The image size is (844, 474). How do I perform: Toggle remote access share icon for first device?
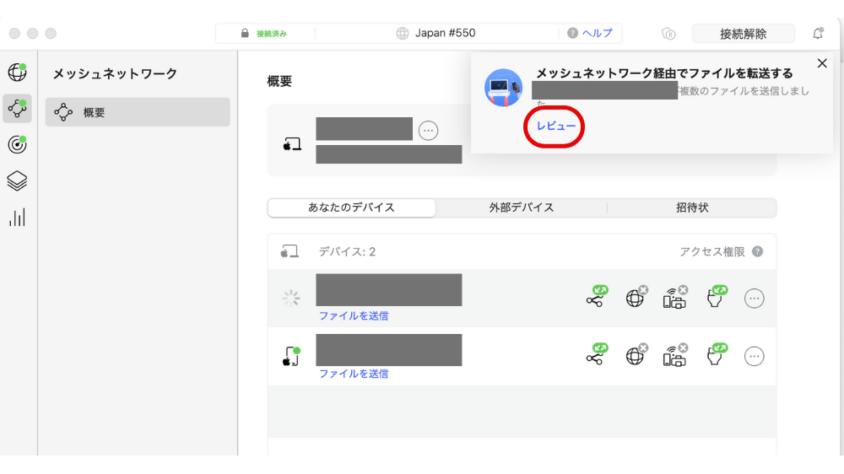click(596, 297)
